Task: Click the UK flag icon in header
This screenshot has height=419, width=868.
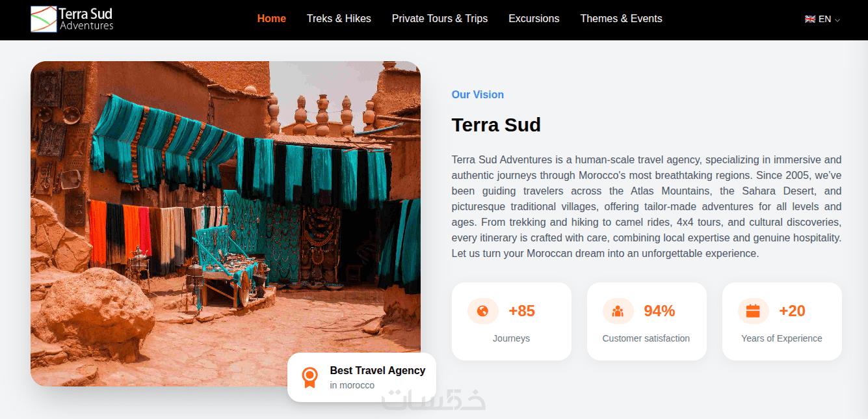Action: click(x=810, y=19)
